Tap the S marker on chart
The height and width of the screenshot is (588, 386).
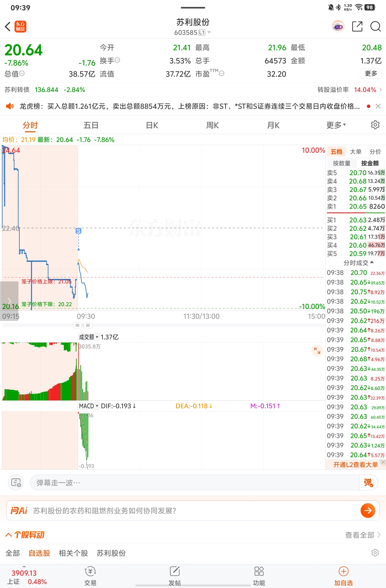78,231
